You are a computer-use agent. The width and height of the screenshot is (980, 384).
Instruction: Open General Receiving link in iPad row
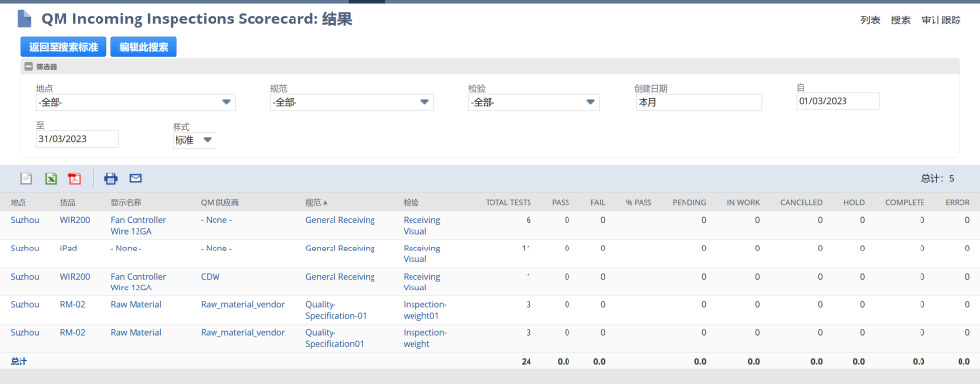[340, 249]
